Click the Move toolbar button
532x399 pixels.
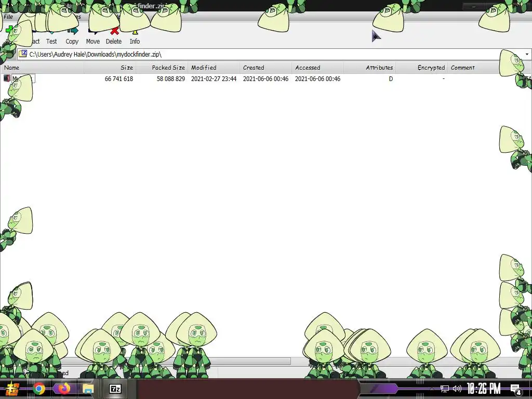[x=92, y=37]
